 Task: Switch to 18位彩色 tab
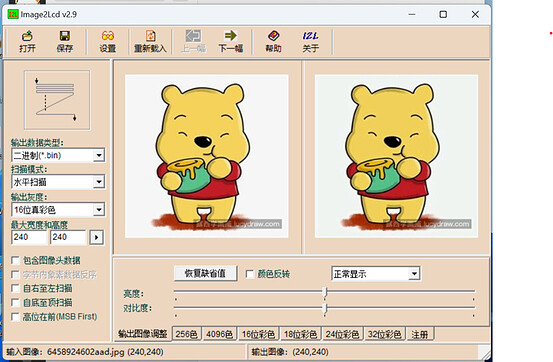point(300,334)
